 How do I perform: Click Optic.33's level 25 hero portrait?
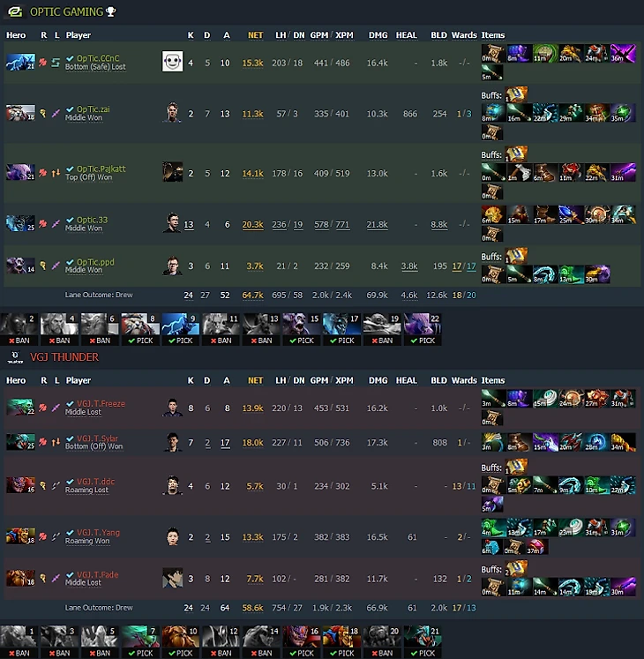tap(20, 223)
